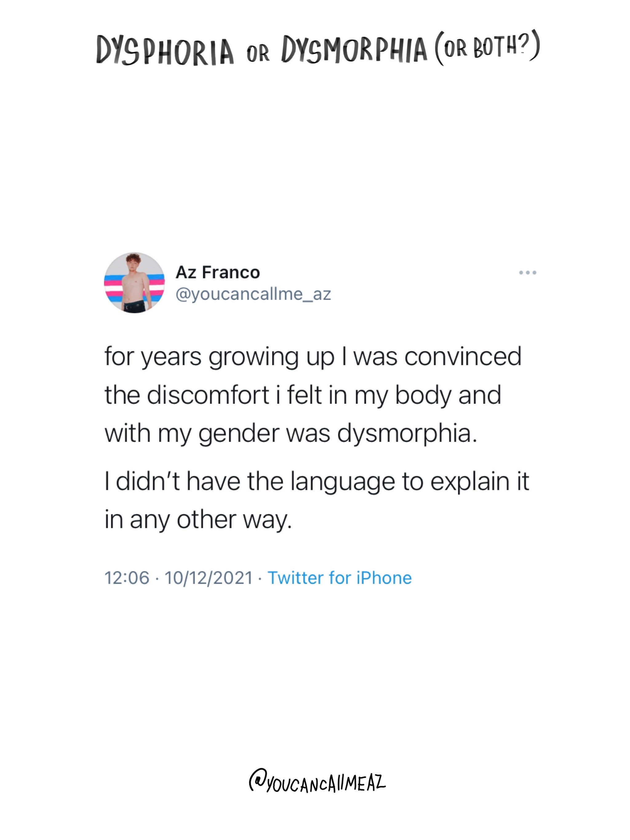This screenshot has width=630, height=840.
Task: Click the @youcancallme_az handle under the name
Action: 253,294
